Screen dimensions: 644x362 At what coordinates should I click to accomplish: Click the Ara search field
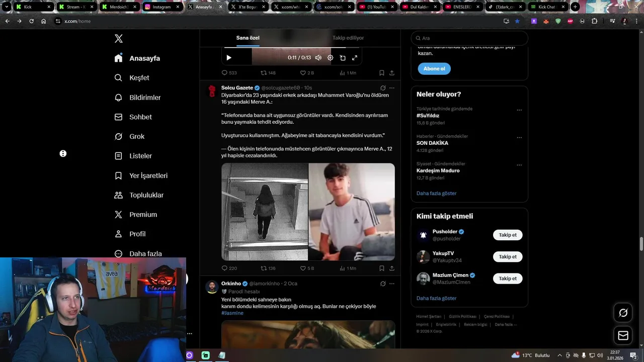(469, 38)
